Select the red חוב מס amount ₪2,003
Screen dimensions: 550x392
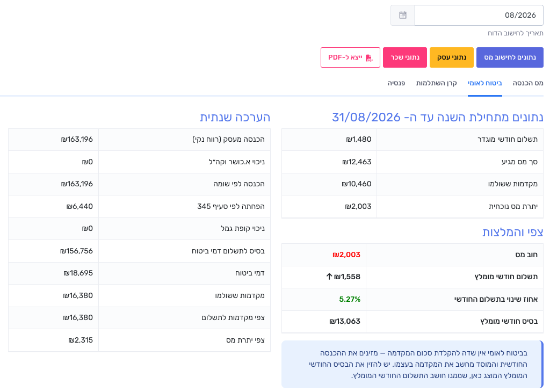[346, 255]
